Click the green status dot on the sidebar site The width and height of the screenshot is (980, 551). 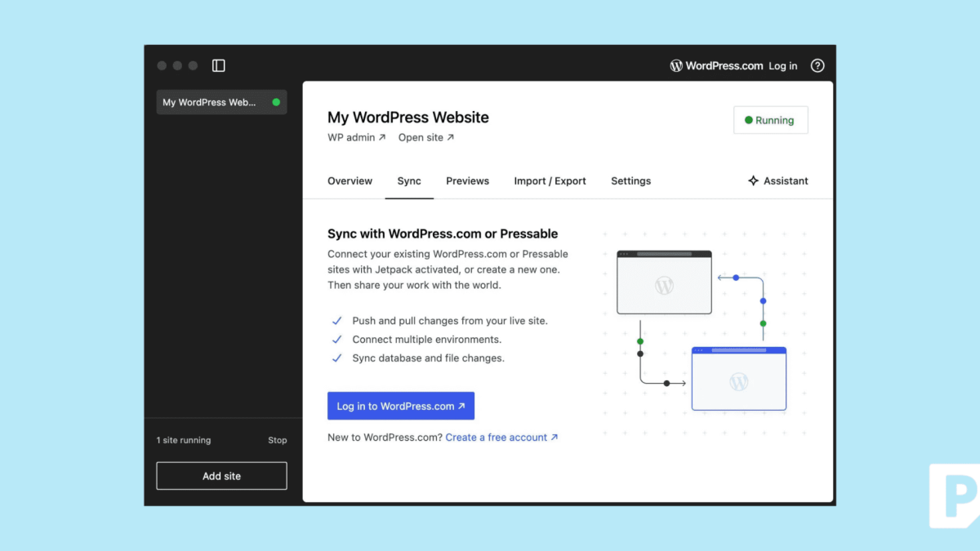tap(278, 102)
